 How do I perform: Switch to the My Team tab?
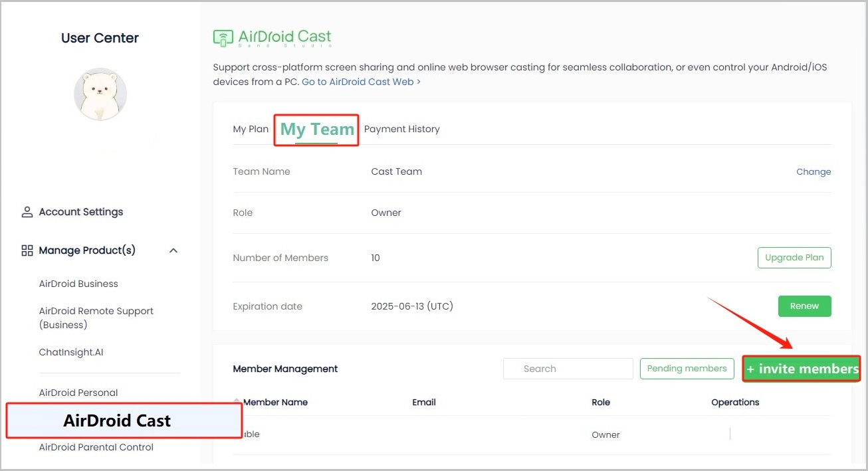317,130
